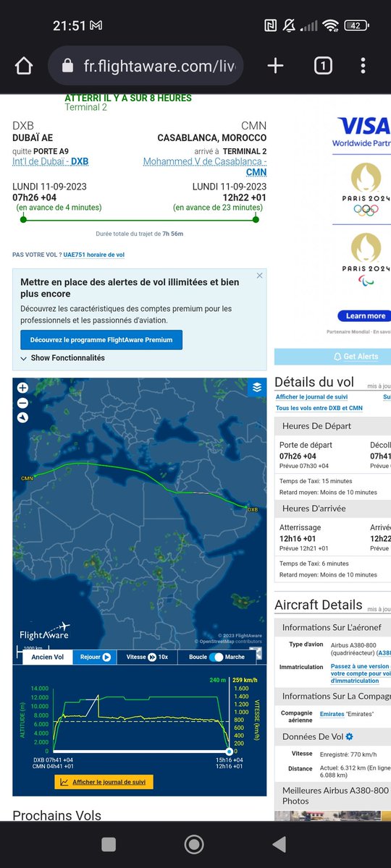
Task: Tap the fr.flightaware.com address bar
Action: [145, 66]
